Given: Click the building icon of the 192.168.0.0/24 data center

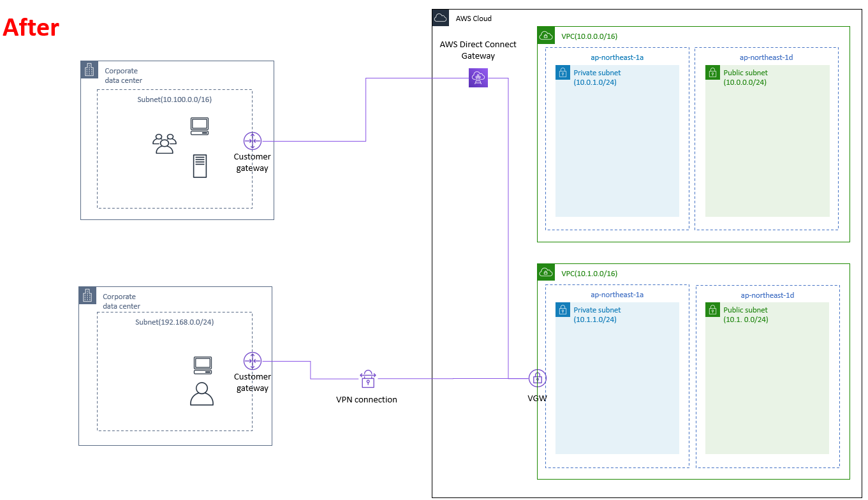Looking at the screenshot, I should [87, 295].
